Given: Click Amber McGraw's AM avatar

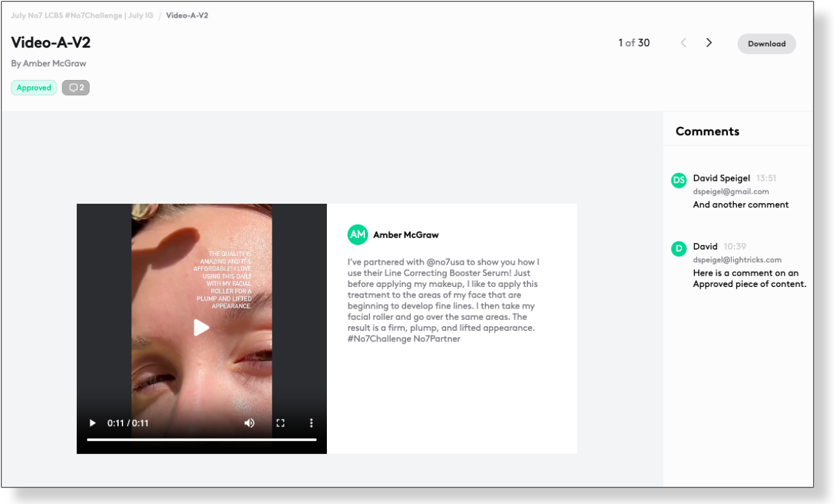Looking at the screenshot, I should (358, 235).
